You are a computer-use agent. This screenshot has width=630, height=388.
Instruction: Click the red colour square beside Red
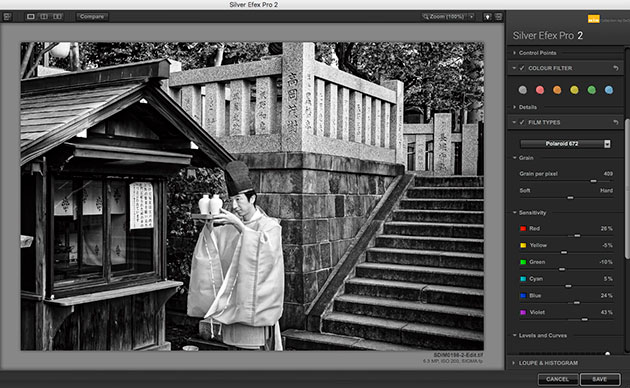tap(523, 229)
